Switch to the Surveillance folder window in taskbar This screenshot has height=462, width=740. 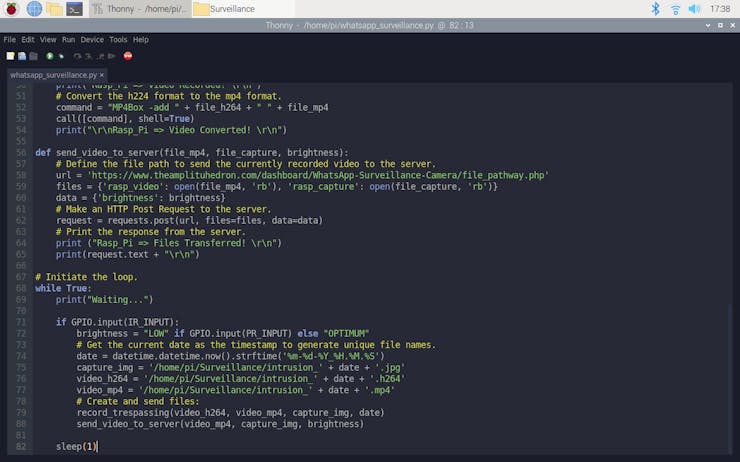click(x=232, y=9)
